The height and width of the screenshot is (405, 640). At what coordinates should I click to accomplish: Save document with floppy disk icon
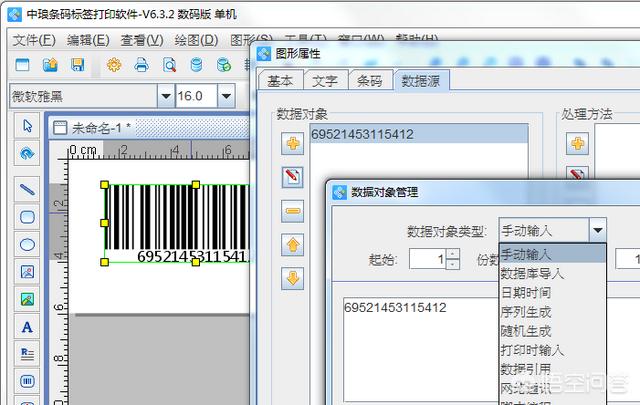[78, 65]
